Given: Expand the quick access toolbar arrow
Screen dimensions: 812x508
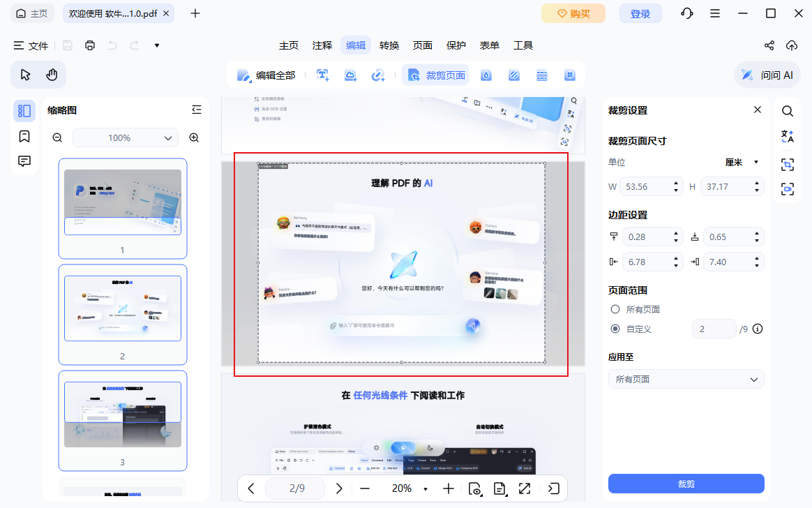Looking at the screenshot, I should click(157, 45).
